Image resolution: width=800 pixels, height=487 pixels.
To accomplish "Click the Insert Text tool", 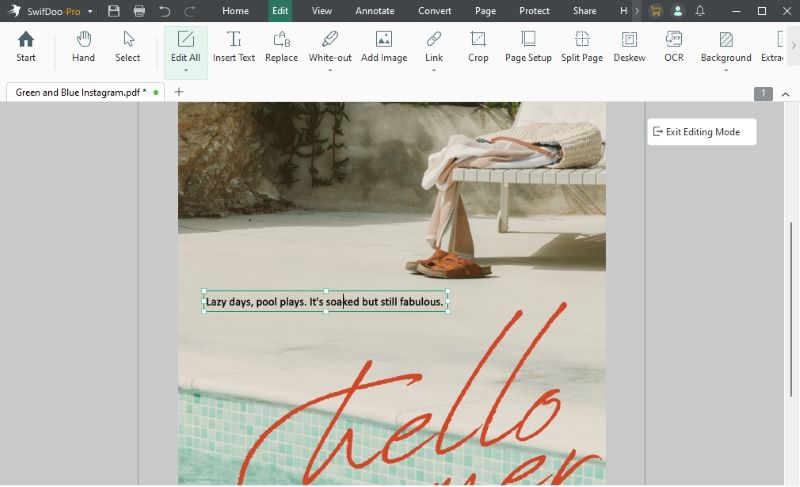I will point(234,46).
